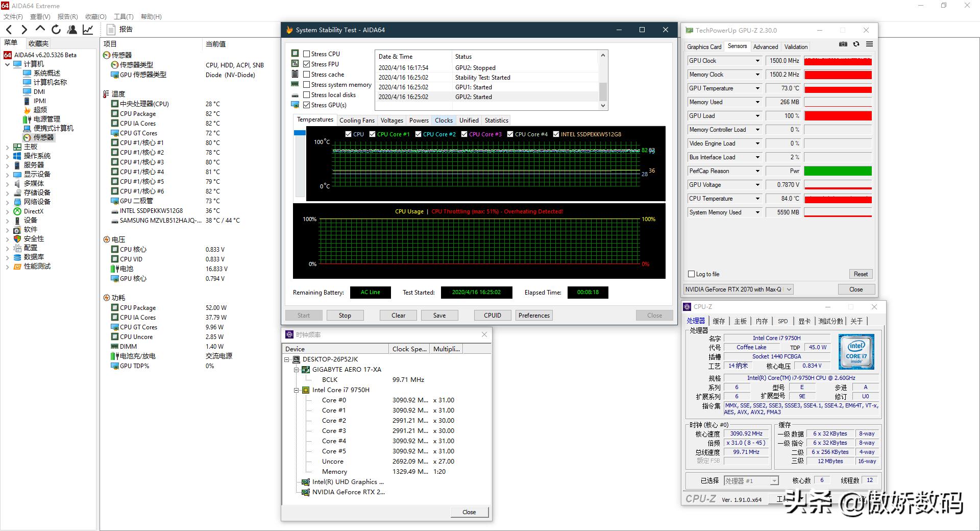Viewport: 980px width, 531px height.
Task: Click the GPU-Z refresh icon
Action: [856, 44]
